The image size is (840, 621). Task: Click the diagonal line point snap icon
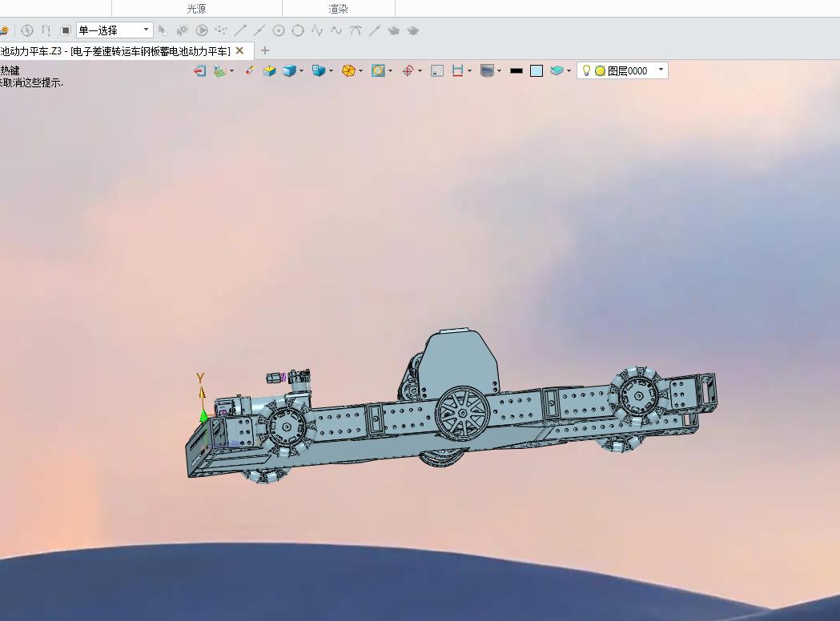tap(375, 30)
